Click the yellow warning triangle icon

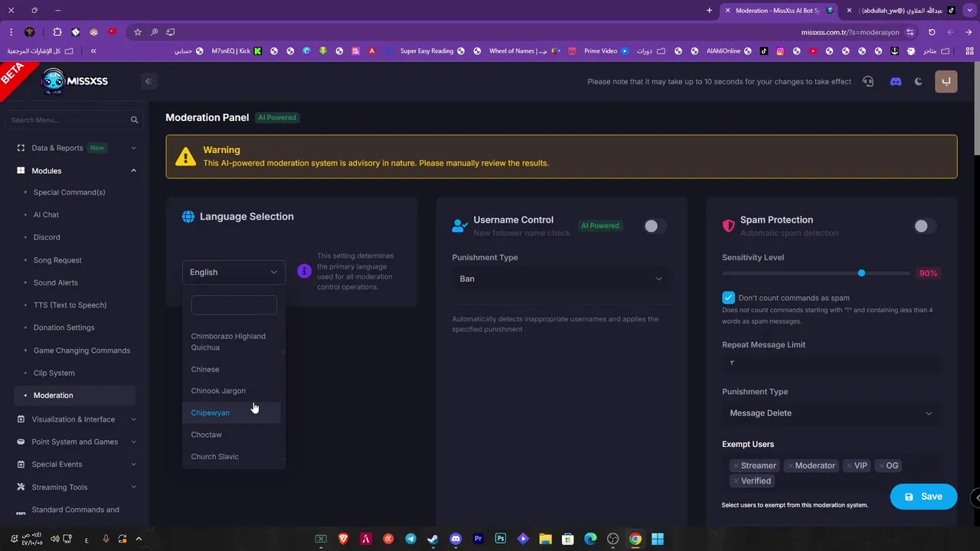(185, 157)
